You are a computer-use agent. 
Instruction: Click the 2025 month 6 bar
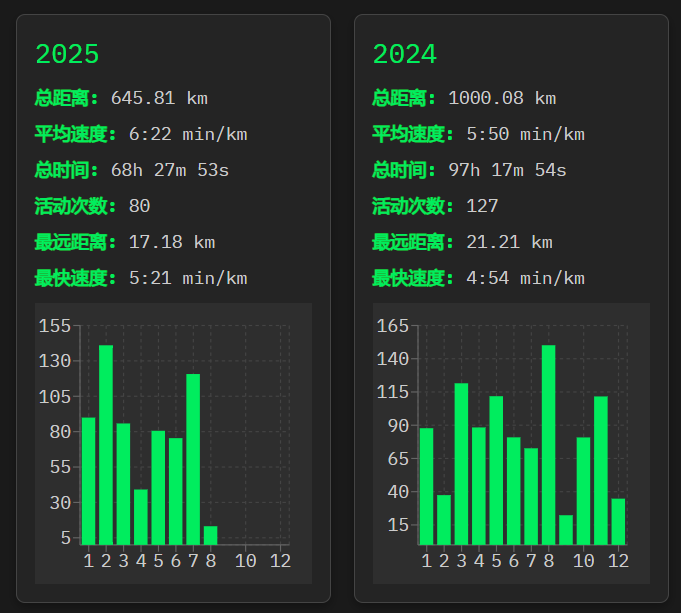(175, 491)
